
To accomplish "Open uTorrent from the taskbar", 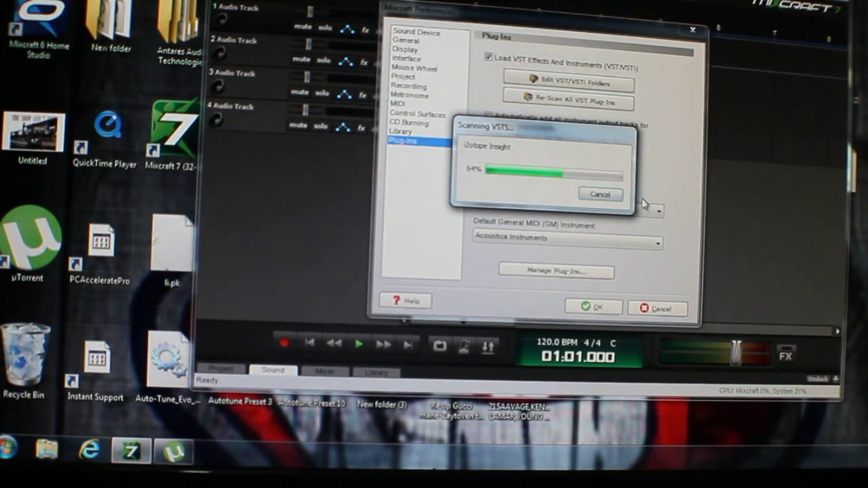I will (x=174, y=451).
